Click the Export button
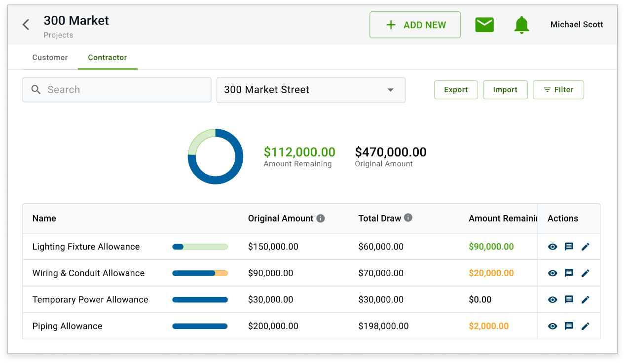Viewport: 625px width, 364px height. point(456,90)
